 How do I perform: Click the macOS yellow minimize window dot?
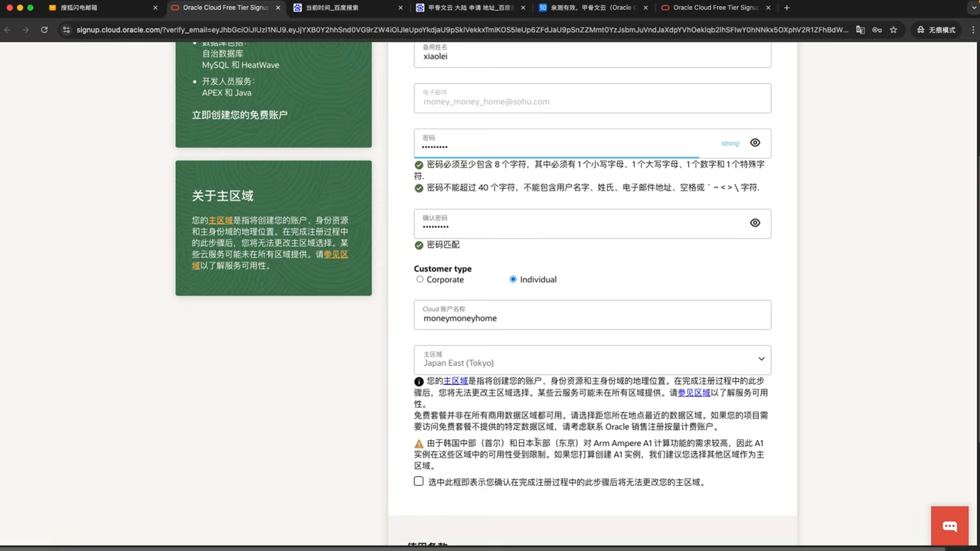pyautogui.click(x=18, y=8)
